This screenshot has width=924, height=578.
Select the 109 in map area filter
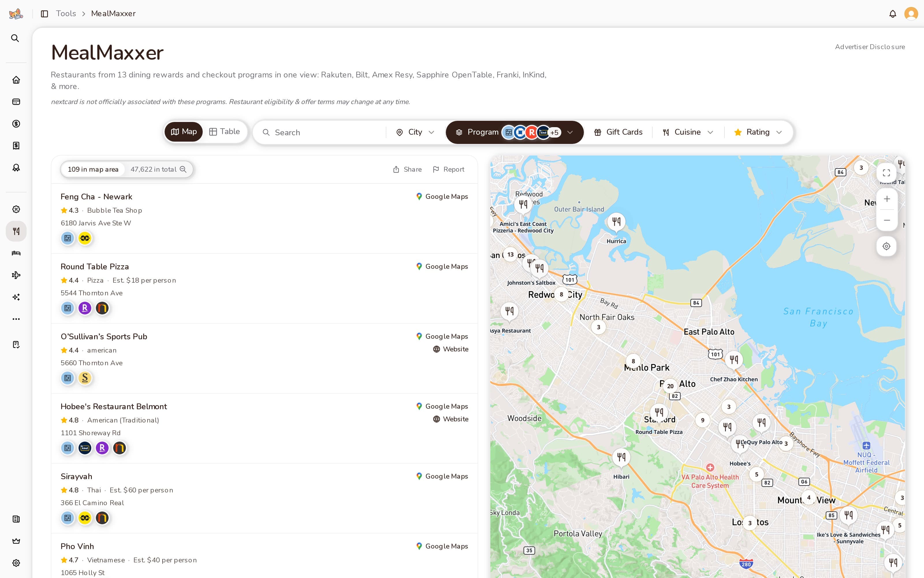pyautogui.click(x=93, y=169)
